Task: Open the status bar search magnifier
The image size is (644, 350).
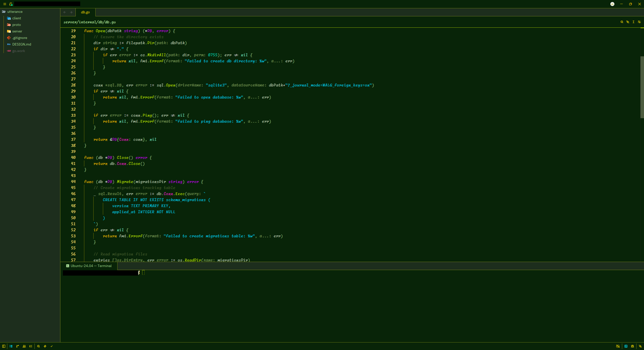Action: [38, 346]
